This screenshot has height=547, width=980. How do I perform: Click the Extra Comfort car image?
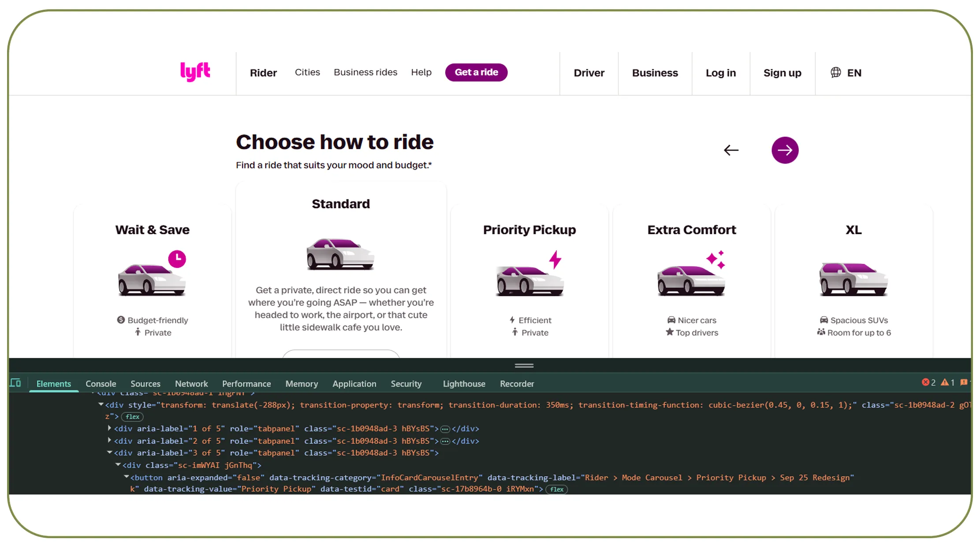click(x=691, y=281)
